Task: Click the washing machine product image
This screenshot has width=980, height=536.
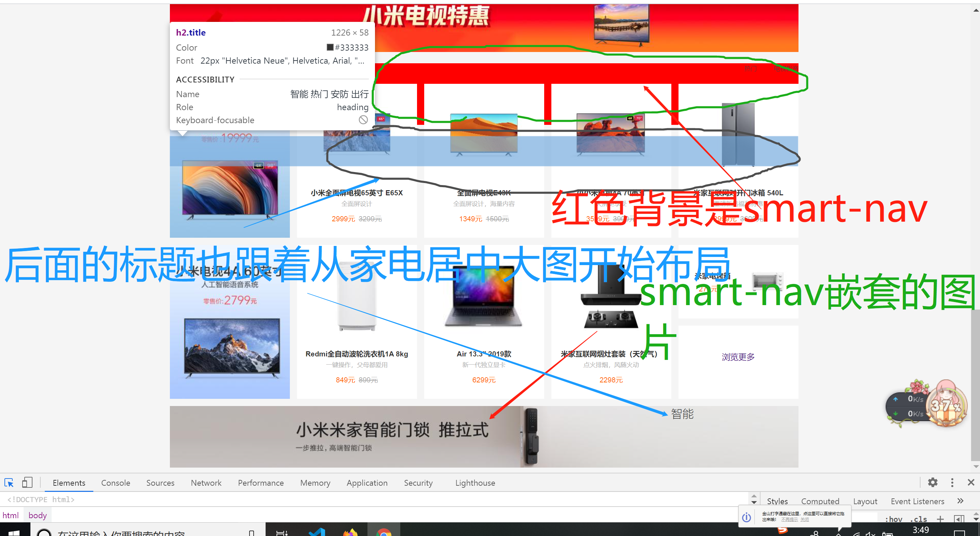Action: (357, 297)
